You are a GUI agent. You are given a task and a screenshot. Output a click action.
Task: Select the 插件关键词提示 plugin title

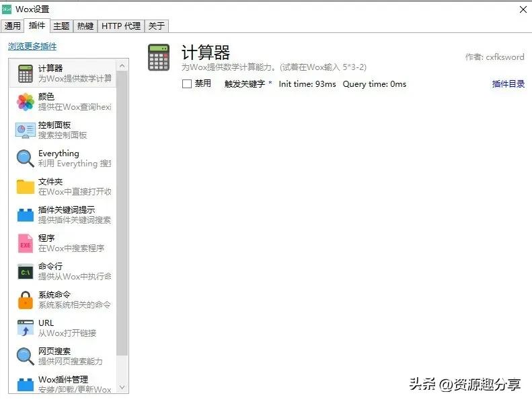67,209
